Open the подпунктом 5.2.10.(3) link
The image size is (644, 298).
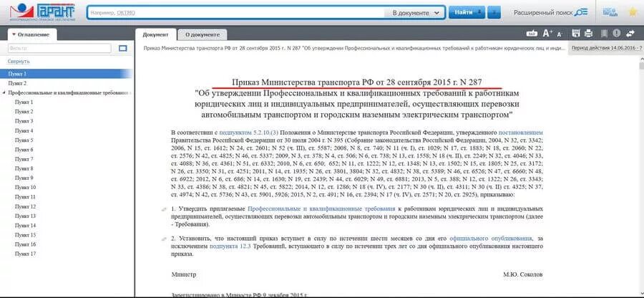coord(249,133)
